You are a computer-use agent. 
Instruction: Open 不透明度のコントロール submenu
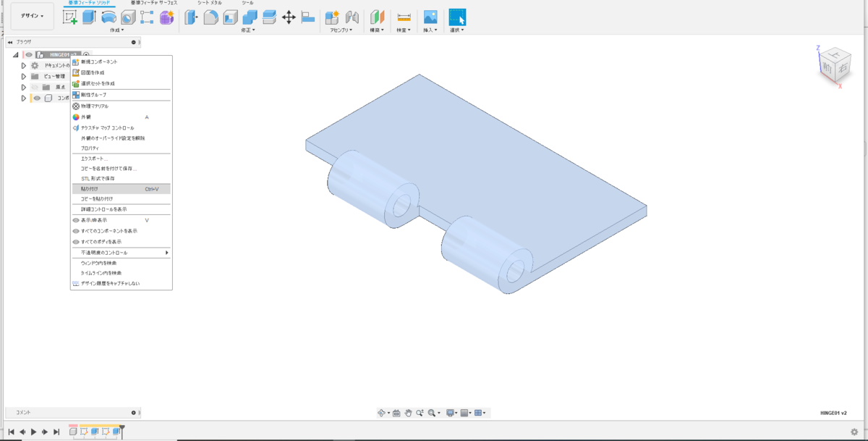click(x=122, y=253)
